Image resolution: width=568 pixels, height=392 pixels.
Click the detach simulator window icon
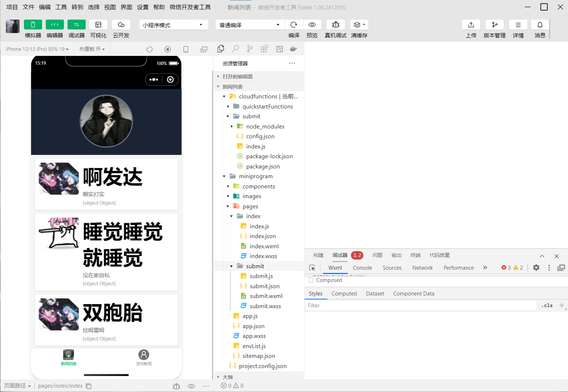click(204, 49)
